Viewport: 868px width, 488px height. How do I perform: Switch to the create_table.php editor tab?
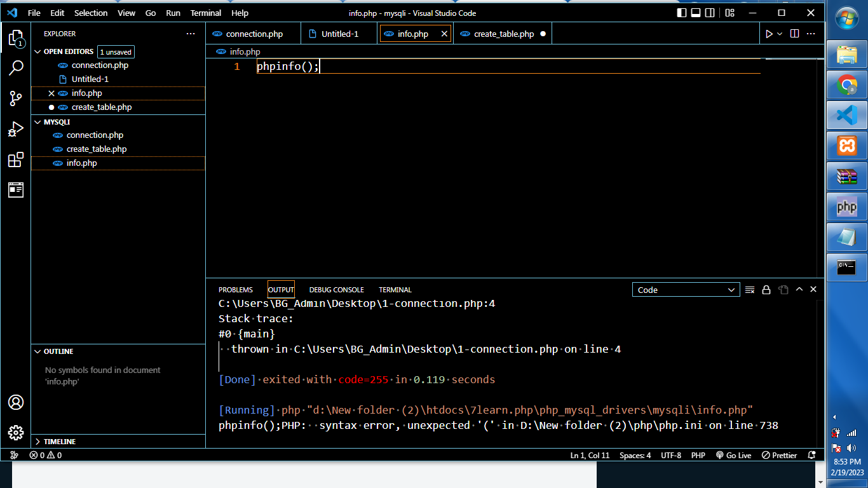(503, 34)
